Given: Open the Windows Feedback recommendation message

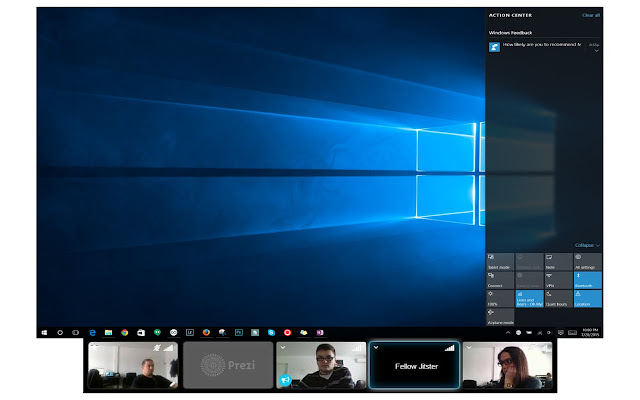Looking at the screenshot, I should [542, 44].
